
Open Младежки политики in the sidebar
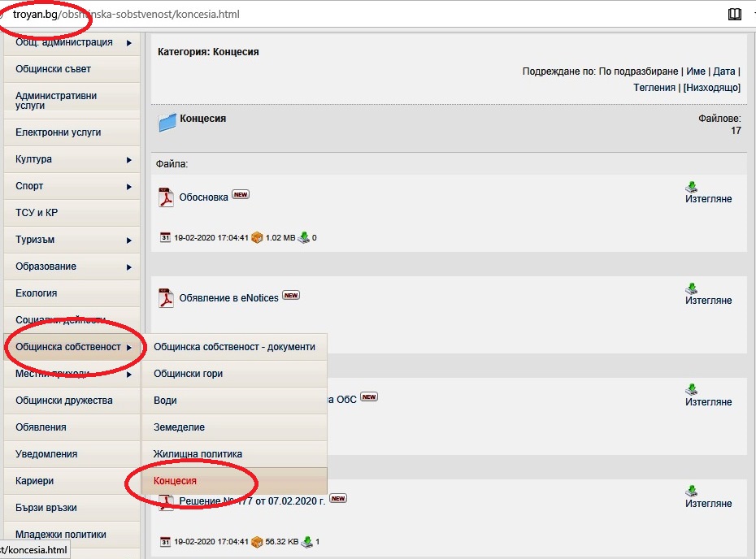pos(72,535)
